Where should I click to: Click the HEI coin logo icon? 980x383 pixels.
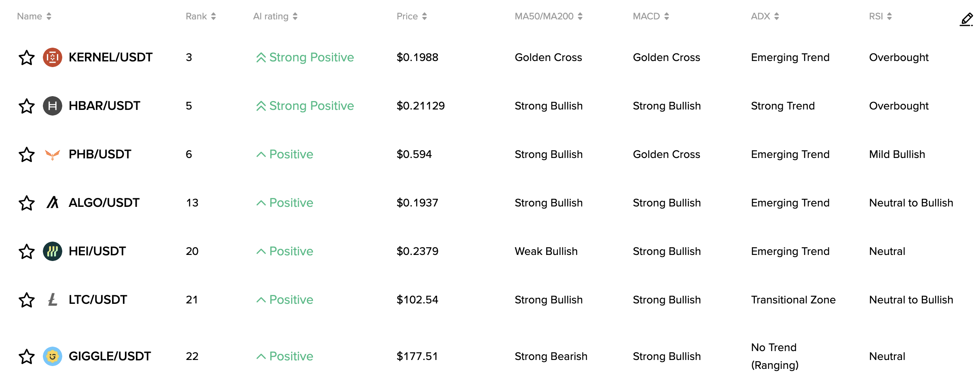click(53, 251)
